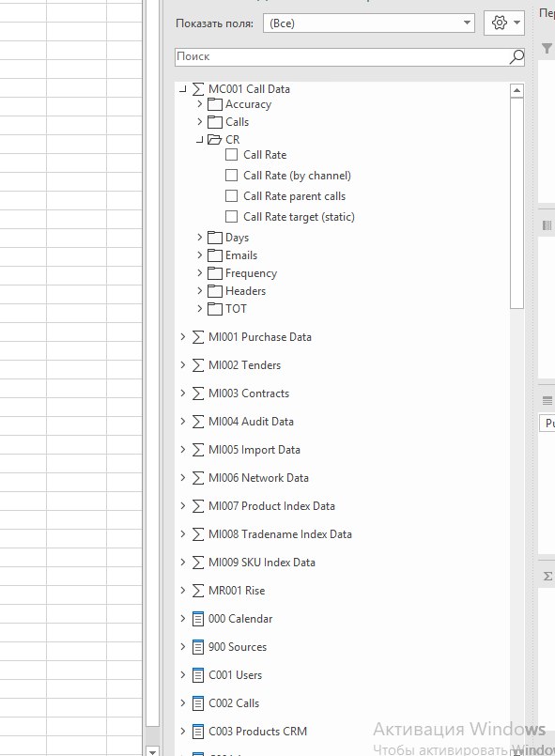Collapse the MC001 Call Data group
The height and width of the screenshot is (756, 555).
pos(182,89)
